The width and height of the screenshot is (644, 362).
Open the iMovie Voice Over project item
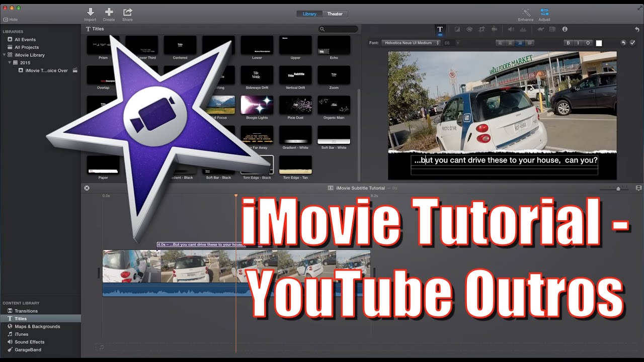coord(47,70)
